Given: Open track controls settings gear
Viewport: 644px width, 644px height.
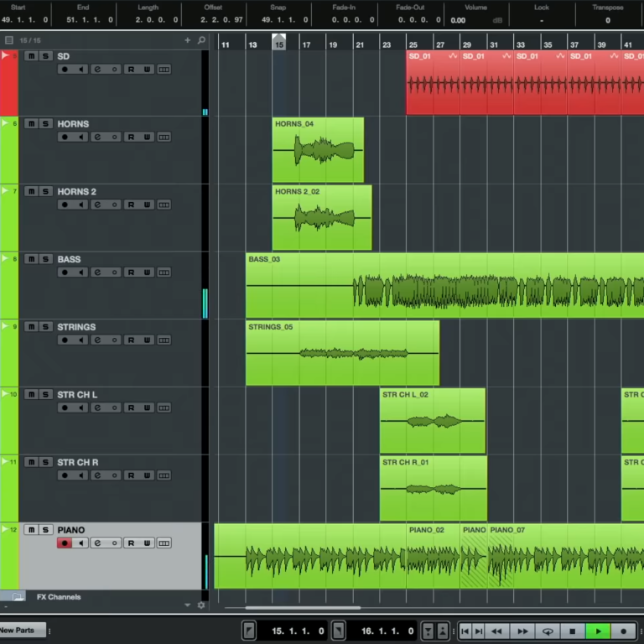Looking at the screenshot, I should (x=201, y=605).
